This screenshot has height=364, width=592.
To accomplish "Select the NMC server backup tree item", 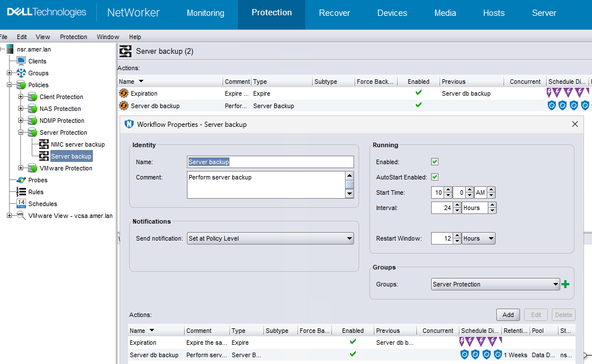I will click(x=78, y=144).
